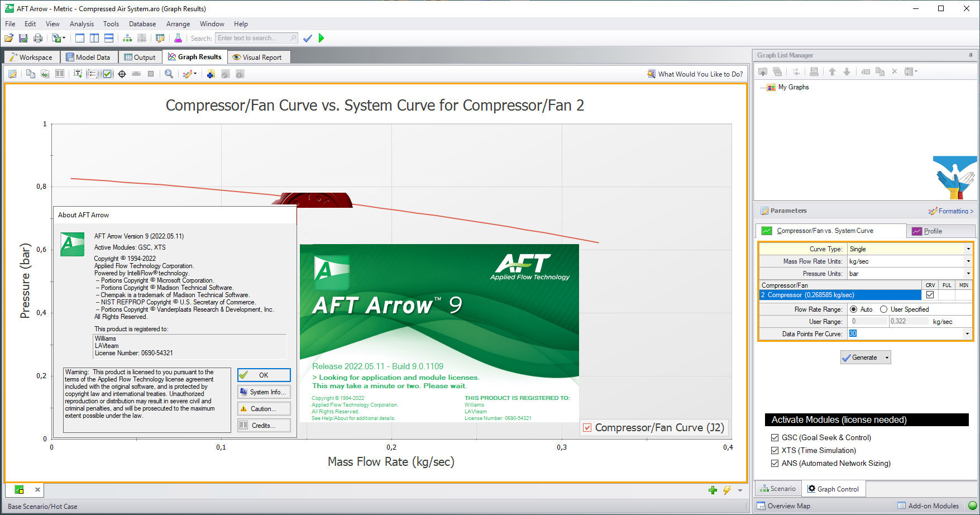Uncheck ANS (Automated Network Sizing) module

(775, 463)
